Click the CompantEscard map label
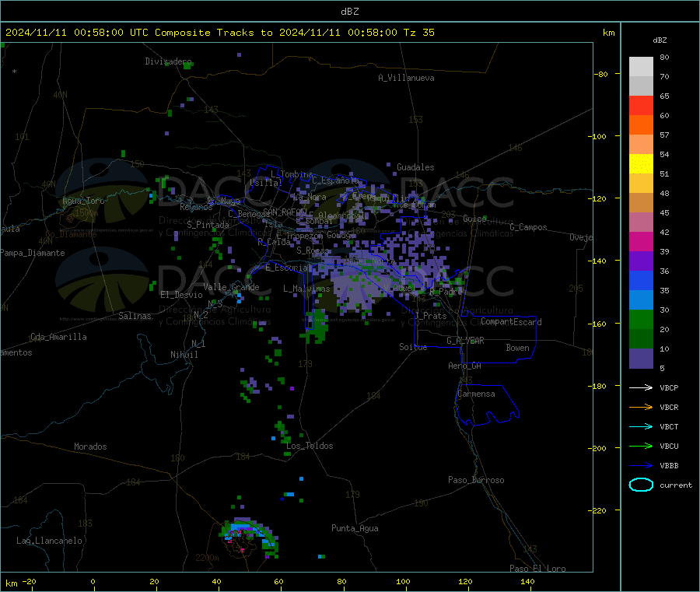This screenshot has height=592, width=700. click(511, 322)
